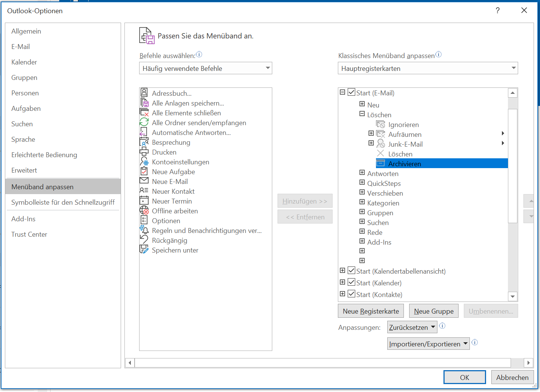Select Add-Ins group in ribbon tree
This screenshot has width=540, height=392.
click(379, 242)
